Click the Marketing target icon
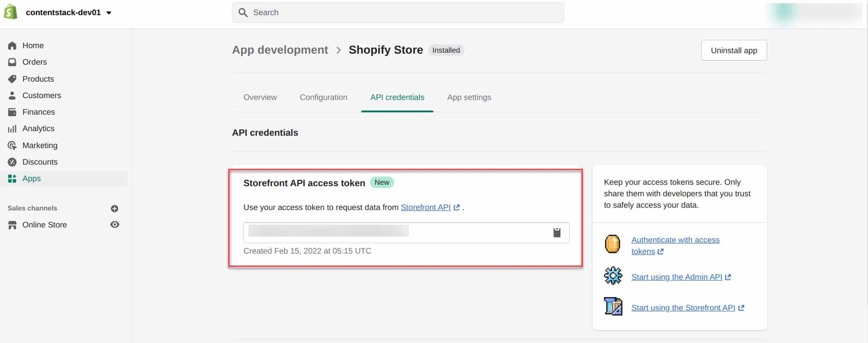 pos(12,145)
